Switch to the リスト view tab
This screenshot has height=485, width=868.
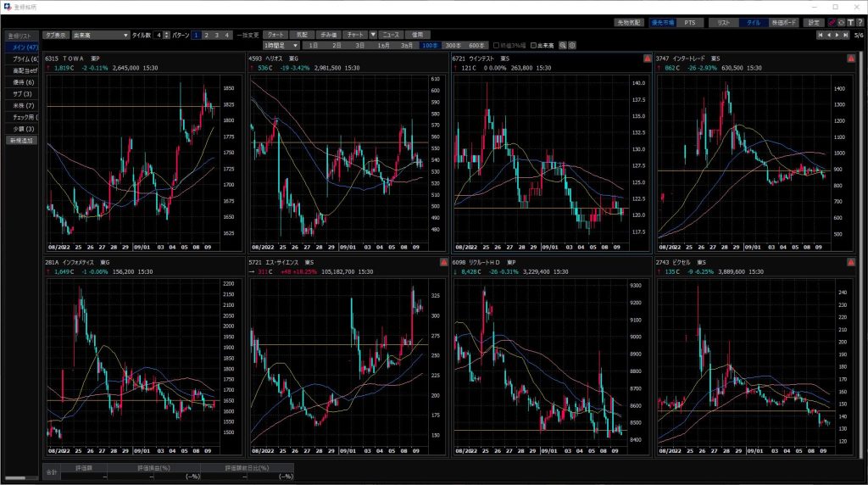(x=723, y=23)
